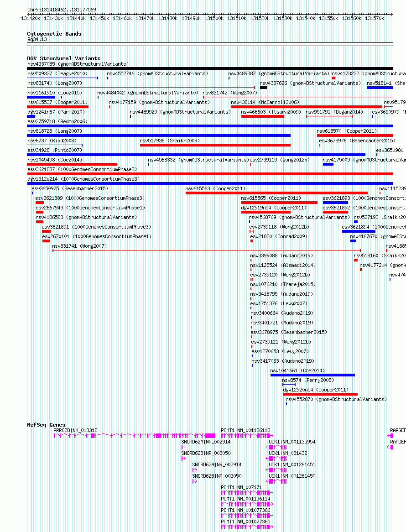Click the 131500k ruler position

pos(213,19)
